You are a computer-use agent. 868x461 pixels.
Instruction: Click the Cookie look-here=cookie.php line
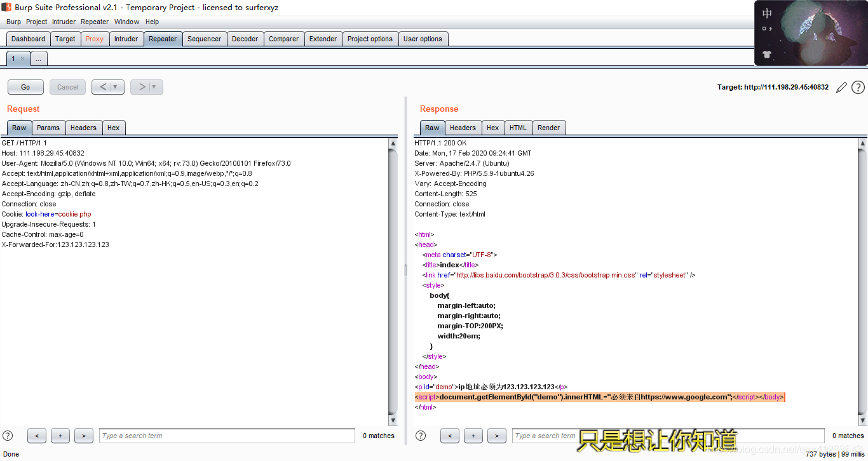point(46,214)
